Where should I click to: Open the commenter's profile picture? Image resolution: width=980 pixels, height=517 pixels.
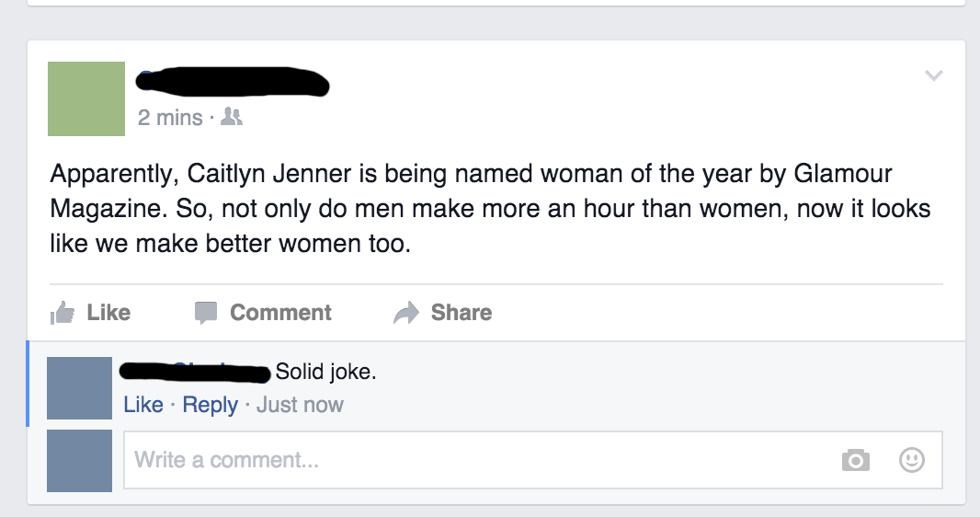pyautogui.click(x=79, y=388)
